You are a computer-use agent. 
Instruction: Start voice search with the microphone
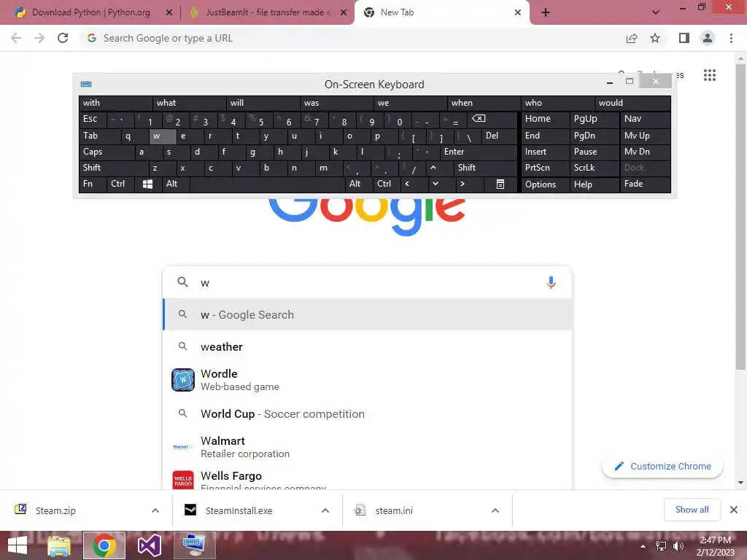pyautogui.click(x=551, y=282)
